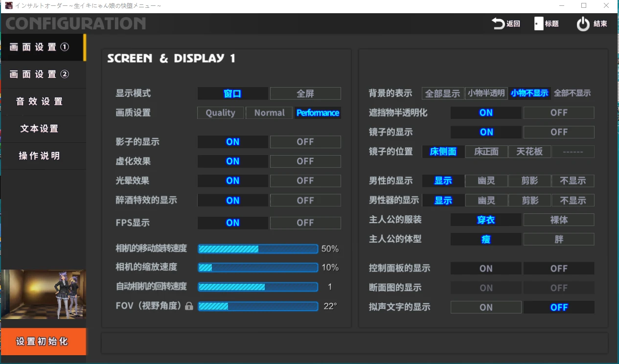Click the power icon next to 结束
Screen dimensions: 619x364
click(x=582, y=23)
